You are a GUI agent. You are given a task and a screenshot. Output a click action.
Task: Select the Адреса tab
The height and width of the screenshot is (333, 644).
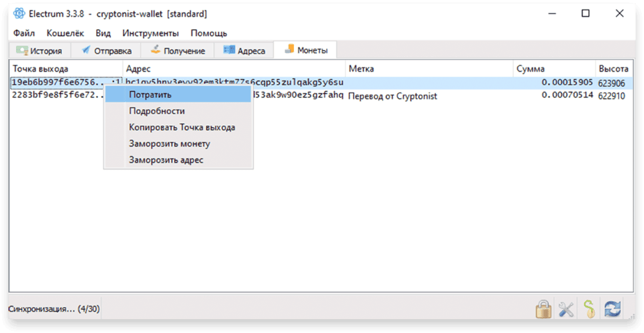tap(244, 51)
